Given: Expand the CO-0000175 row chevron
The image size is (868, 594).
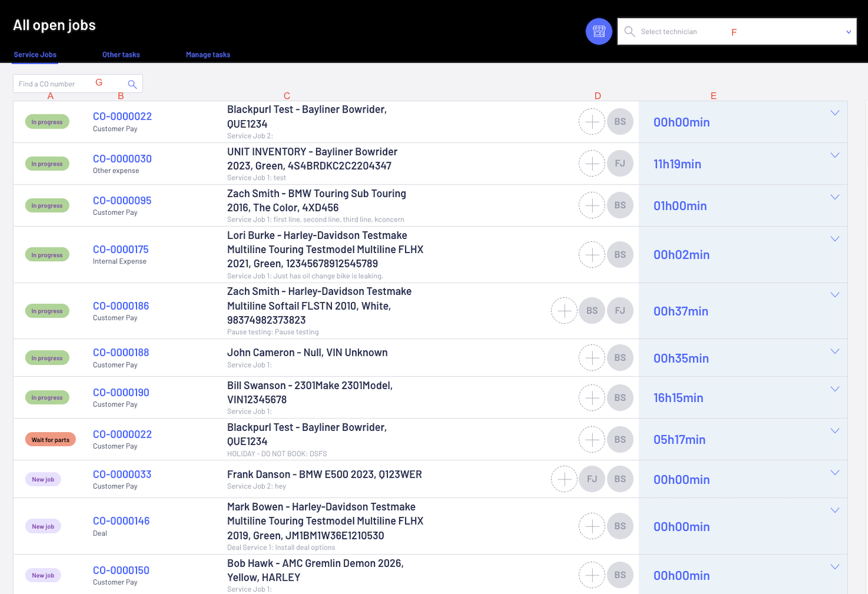Looking at the screenshot, I should pyautogui.click(x=835, y=239).
